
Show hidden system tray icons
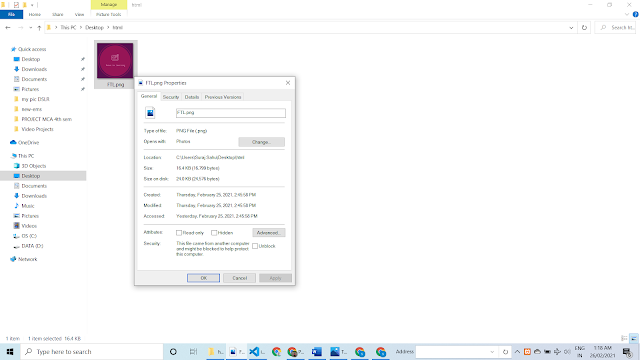(x=517, y=352)
